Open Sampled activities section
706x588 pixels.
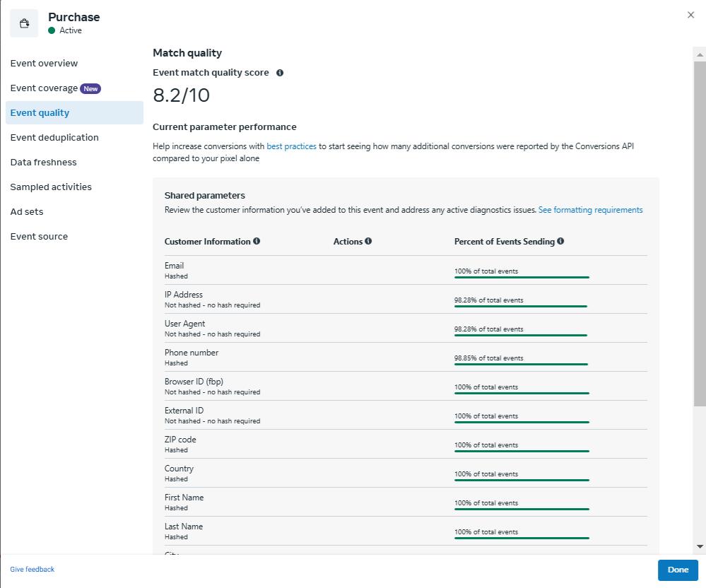coord(51,187)
